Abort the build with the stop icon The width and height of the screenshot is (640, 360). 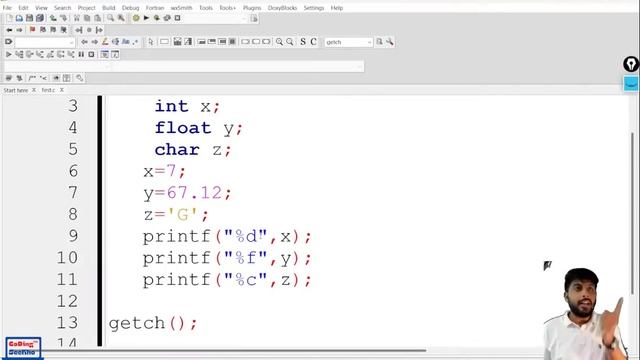click(x=177, y=18)
